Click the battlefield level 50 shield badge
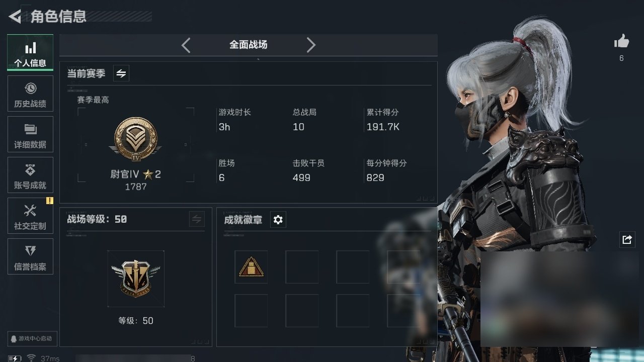Viewport: 644px width, 362px height. [x=136, y=279]
